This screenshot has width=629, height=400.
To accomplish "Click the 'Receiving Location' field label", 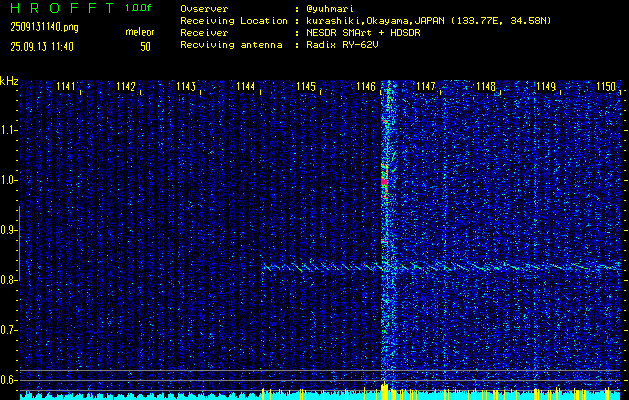I will [x=234, y=21].
